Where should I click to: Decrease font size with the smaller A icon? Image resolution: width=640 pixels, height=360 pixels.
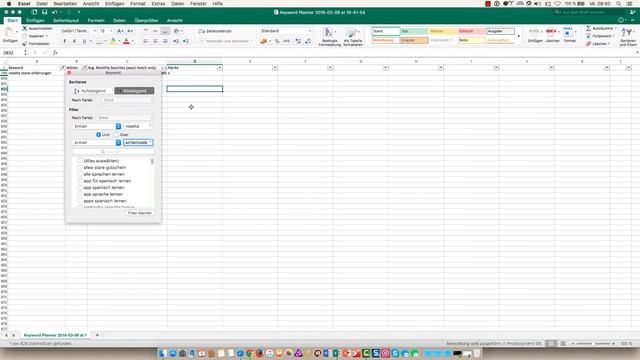point(130,31)
